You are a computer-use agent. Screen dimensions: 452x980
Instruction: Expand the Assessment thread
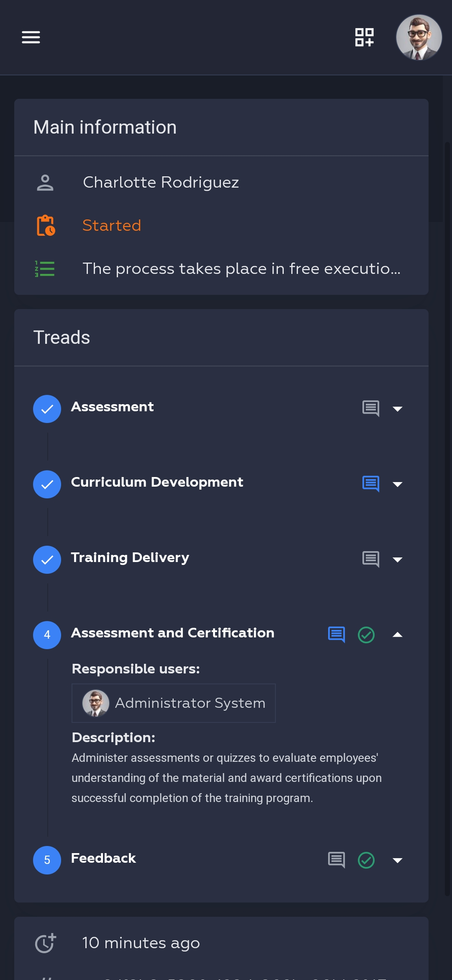[398, 409]
